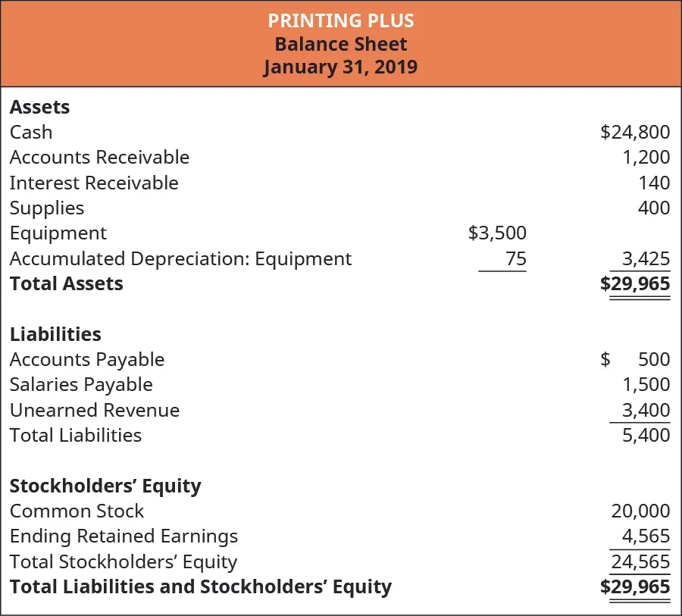Click the Supplies row label
Screen dimensions: 682x616
pyautogui.click(x=47, y=208)
